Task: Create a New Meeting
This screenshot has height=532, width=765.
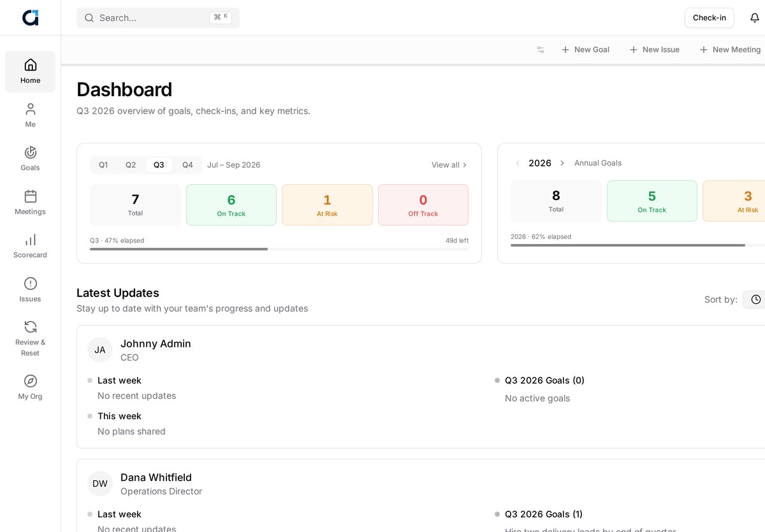Action: [731, 50]
